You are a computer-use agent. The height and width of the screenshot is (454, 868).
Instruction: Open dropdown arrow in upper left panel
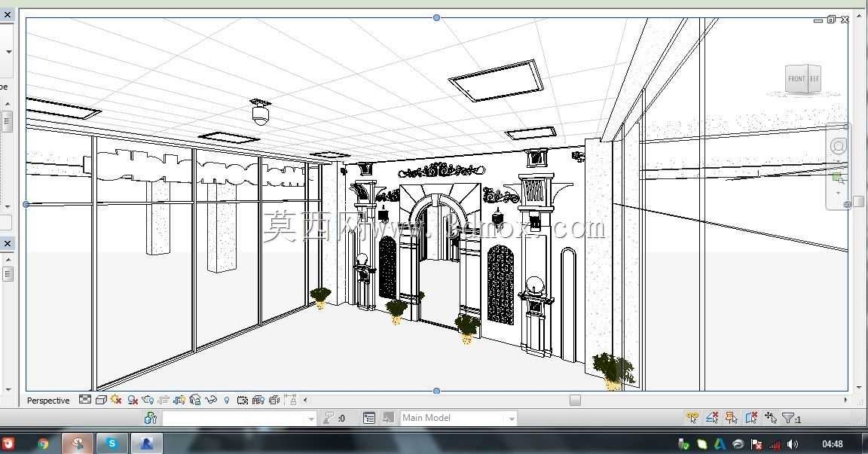[x=8, y=52]
